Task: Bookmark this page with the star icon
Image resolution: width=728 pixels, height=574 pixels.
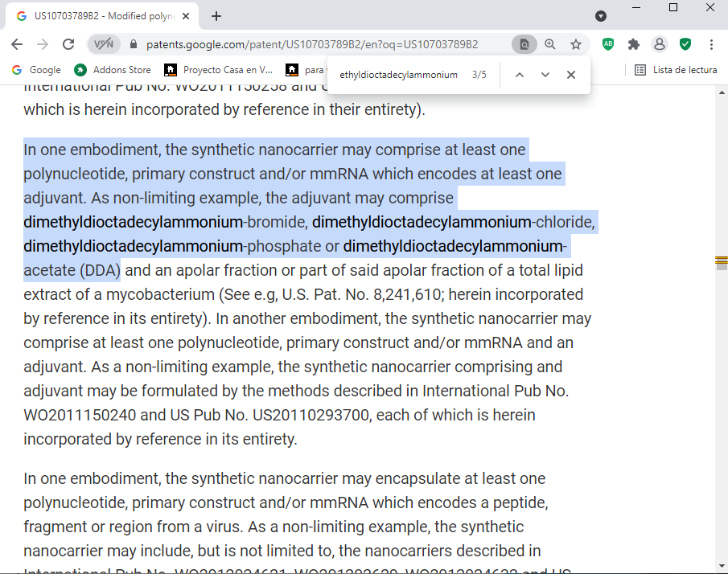Action: [576, 44]
